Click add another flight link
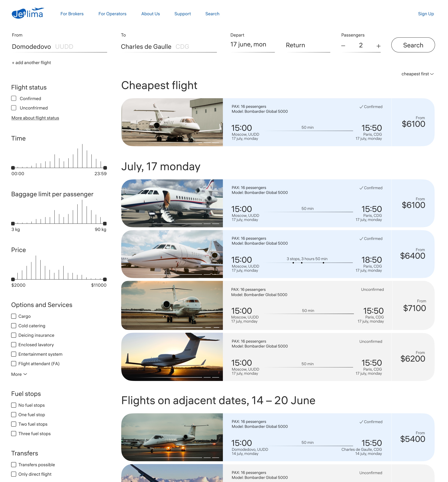The width and height of the screenshot is (448, 482). pos(31,63)
